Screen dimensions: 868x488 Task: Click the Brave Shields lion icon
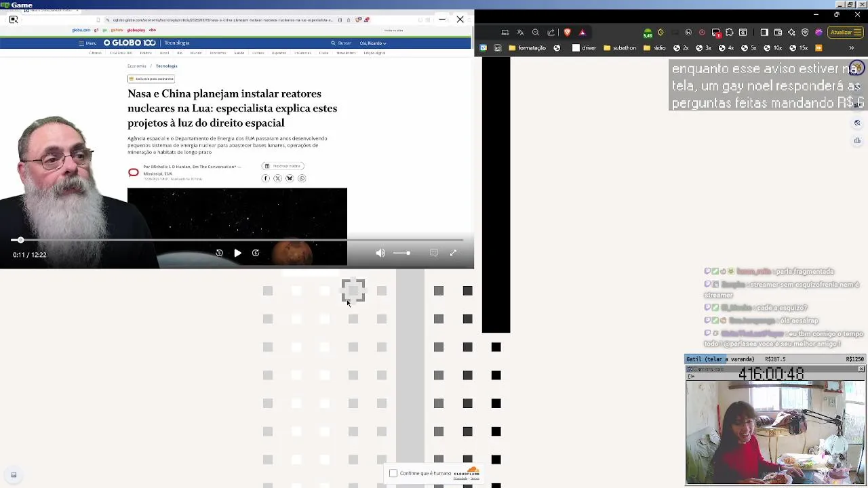(567, 32)
